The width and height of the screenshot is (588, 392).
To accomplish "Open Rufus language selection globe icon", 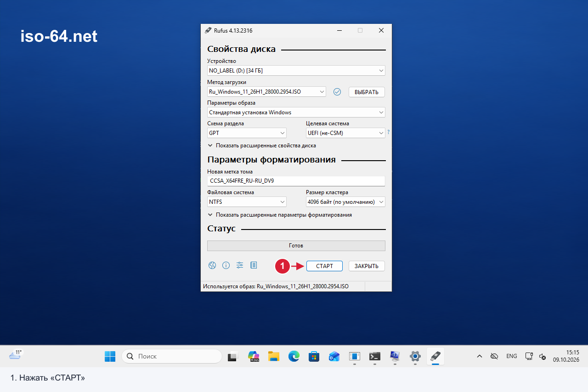I will 212,265.
